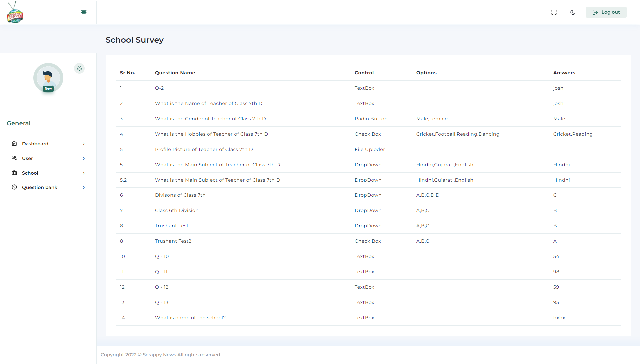Screen dimensions: 640x364
Task: Select the 'What is name of the school?' row
Action: point(190,318)
